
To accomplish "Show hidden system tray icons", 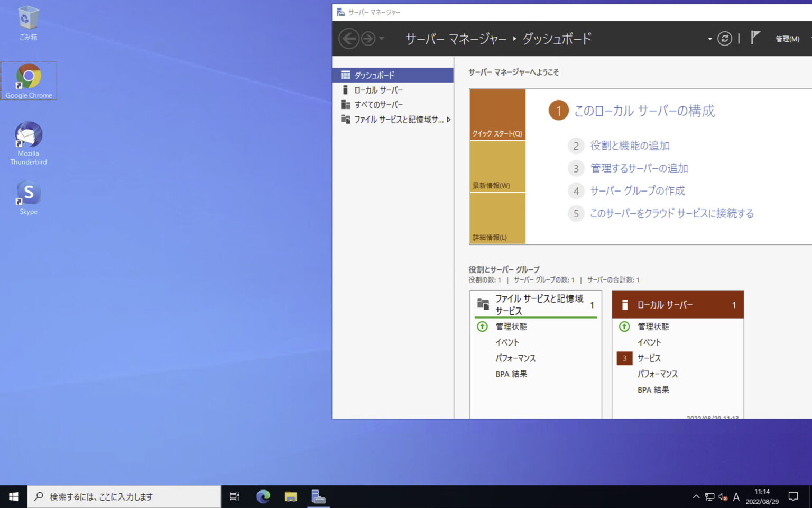I will (x=696, y=496).
